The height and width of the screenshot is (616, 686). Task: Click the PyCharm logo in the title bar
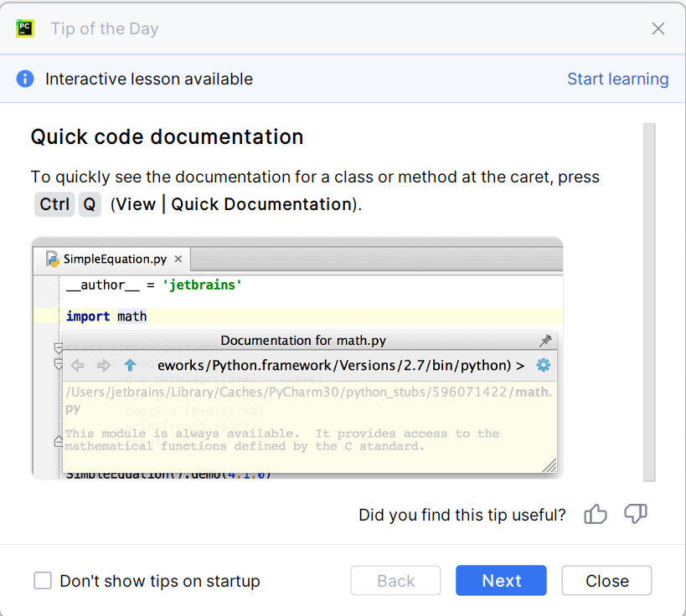tap(26, 28)
